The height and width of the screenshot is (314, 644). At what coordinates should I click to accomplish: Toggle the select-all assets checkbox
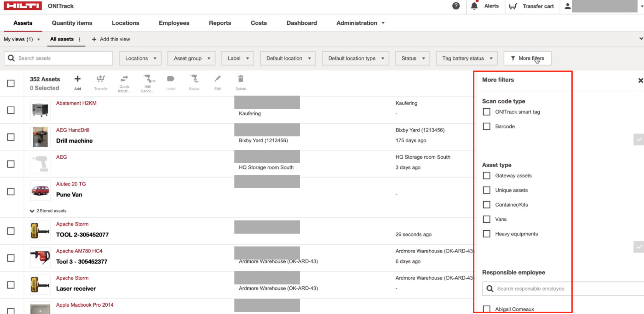(11, 83)
